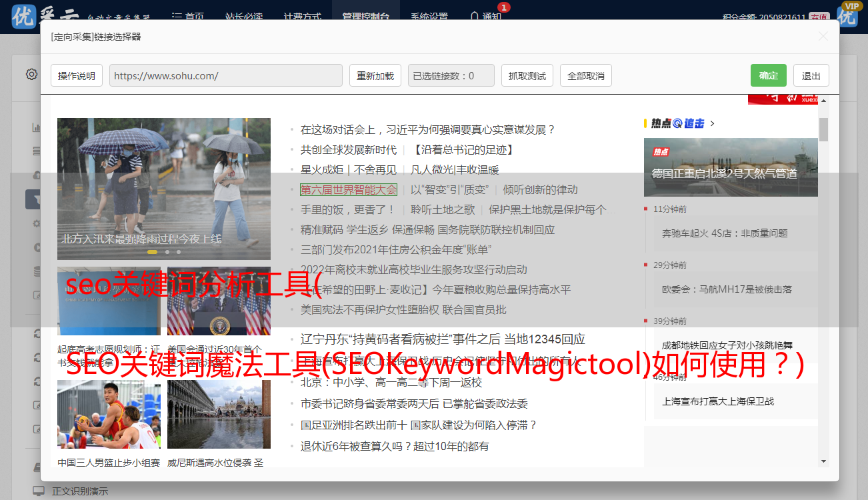Close the link selector dialog with X
Image resolution: width=868 pixels, height=500 pixels.
click(x=823, y=37)
